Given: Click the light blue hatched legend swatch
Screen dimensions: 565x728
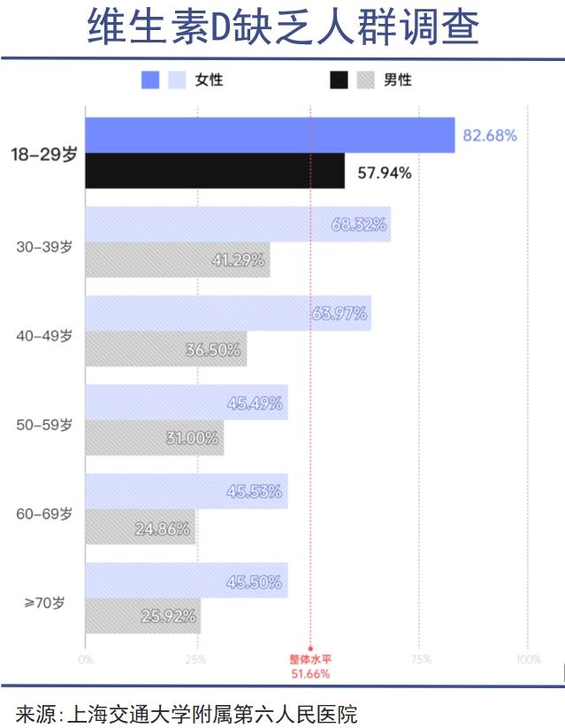Looking at the screenshot, I should [175, 80].
